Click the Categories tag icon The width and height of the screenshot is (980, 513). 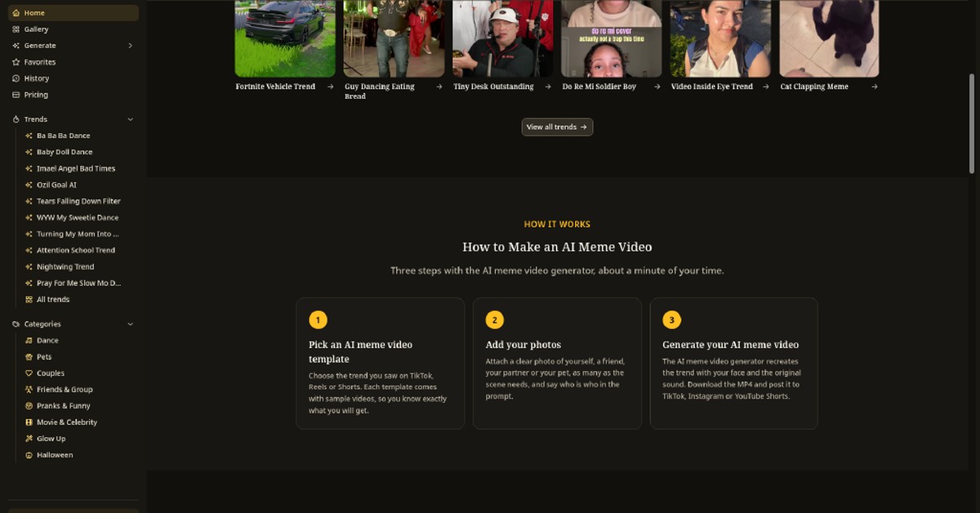pyautogui.click(x=16, y=324)
